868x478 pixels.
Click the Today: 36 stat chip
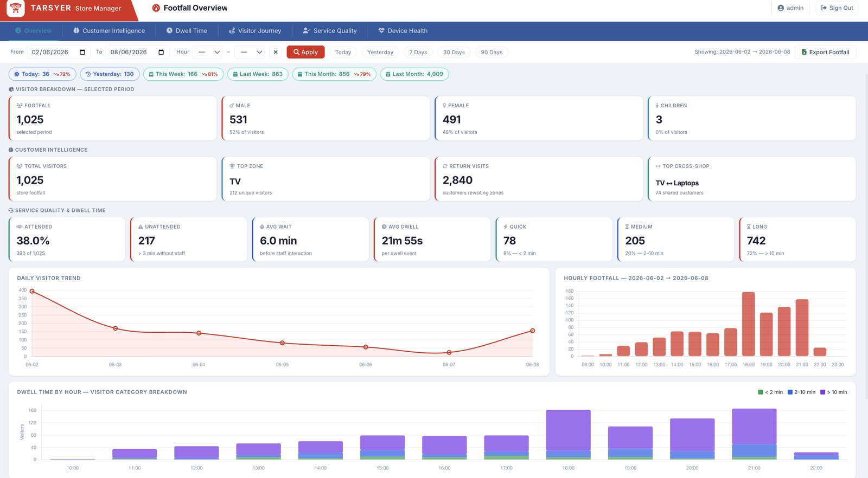[42, 74]
